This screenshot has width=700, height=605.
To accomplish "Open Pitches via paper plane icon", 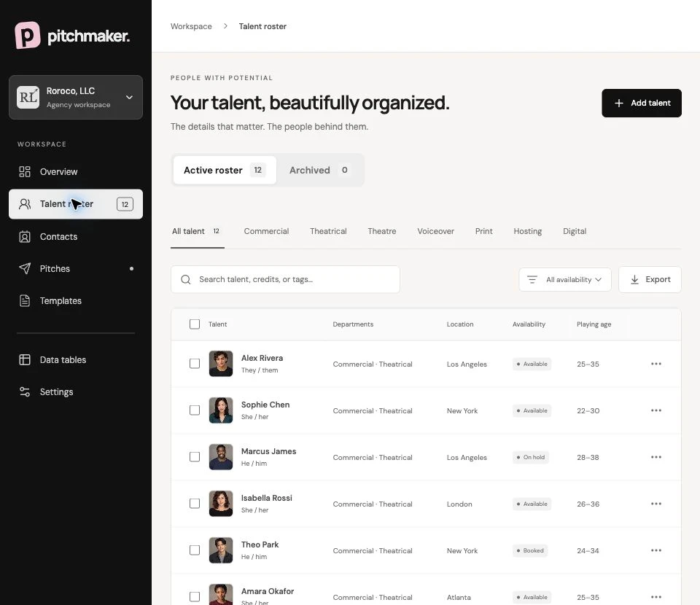I will (25, 268).
